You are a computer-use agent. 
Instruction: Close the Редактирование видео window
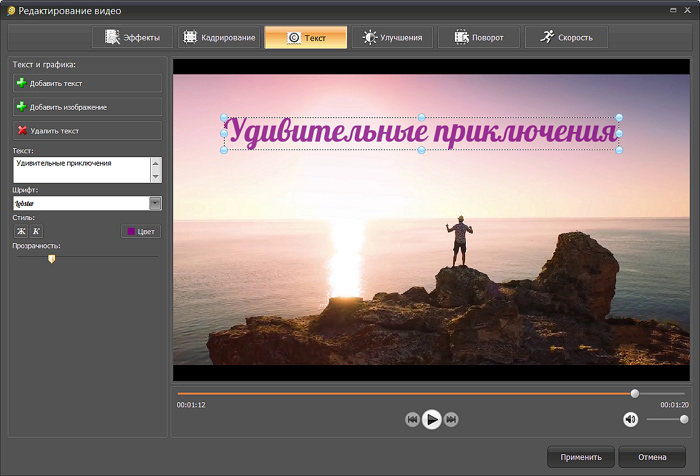[688, 10]
